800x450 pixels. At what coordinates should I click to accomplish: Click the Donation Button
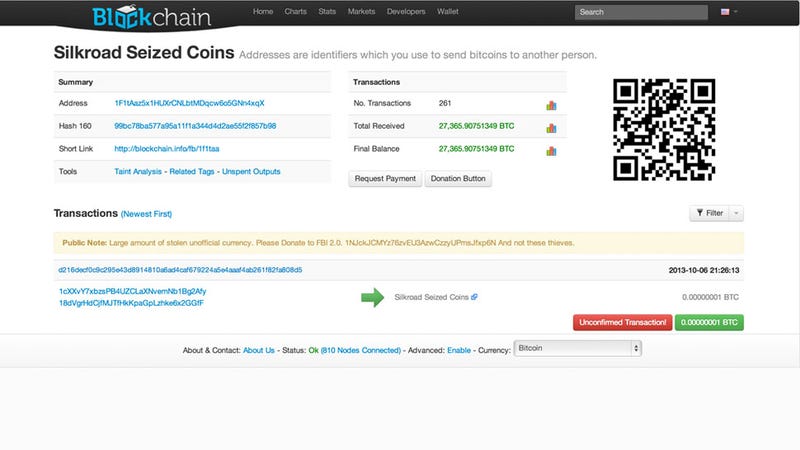458,179
